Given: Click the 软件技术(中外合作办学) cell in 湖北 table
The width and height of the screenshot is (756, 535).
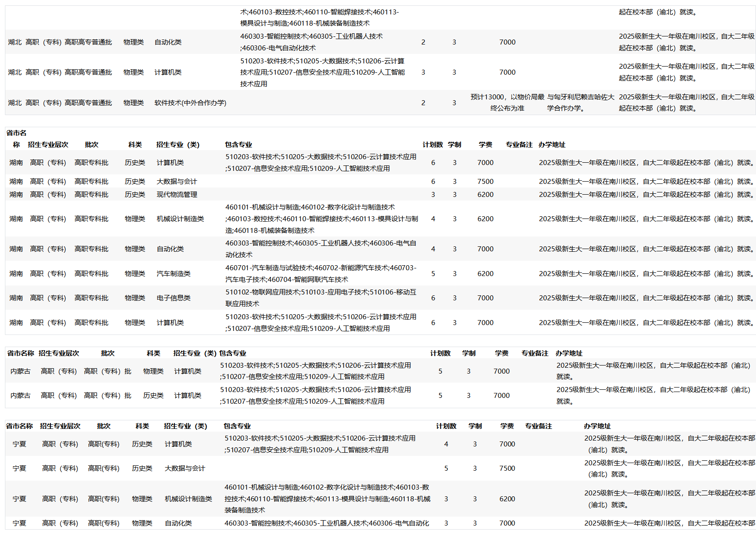Looking at the screenshot, I should point(190,103).
